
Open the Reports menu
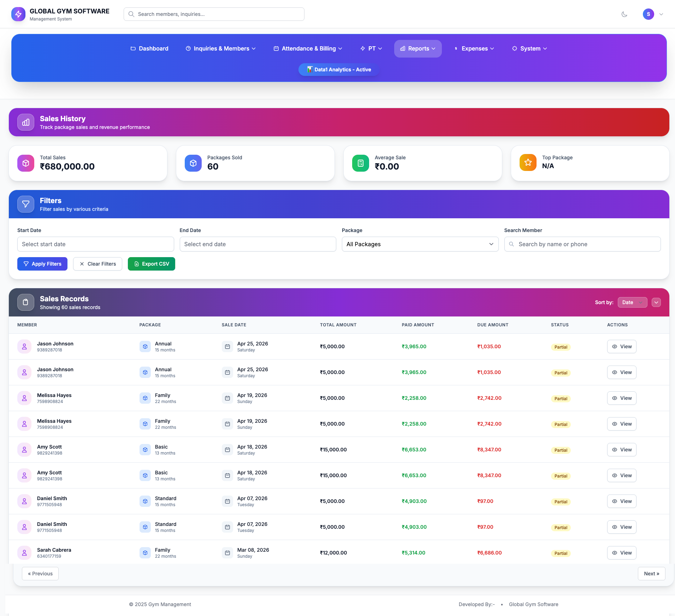point(418,49)
